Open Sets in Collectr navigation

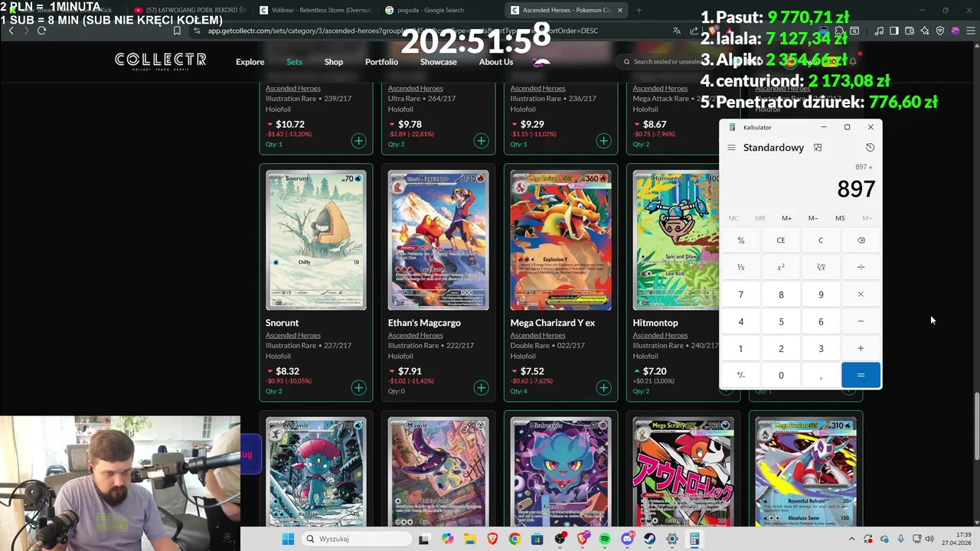tap(294, 62)
